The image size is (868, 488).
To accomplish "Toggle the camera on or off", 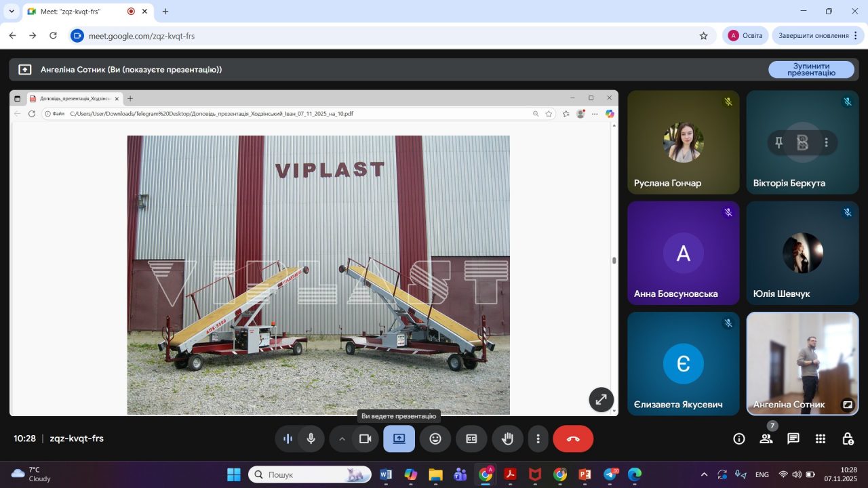I will pyautogui.click(x=365, y=439).
